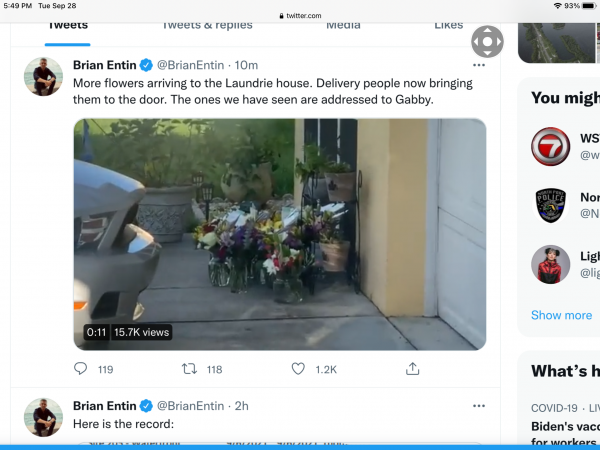This screenshot has height=450, width=600.
Task: Open avatar on 'Here is the record' tweet
Action: 43,416
